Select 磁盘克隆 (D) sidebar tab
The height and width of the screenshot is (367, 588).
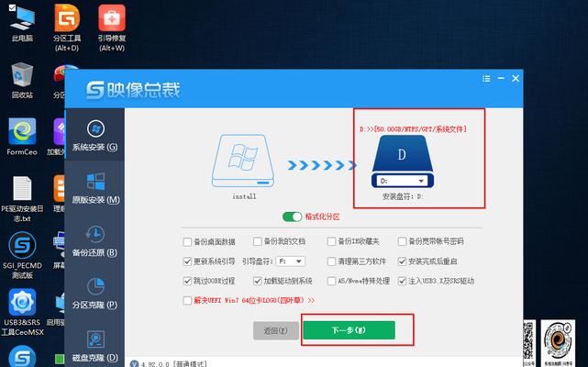[94, 346]
